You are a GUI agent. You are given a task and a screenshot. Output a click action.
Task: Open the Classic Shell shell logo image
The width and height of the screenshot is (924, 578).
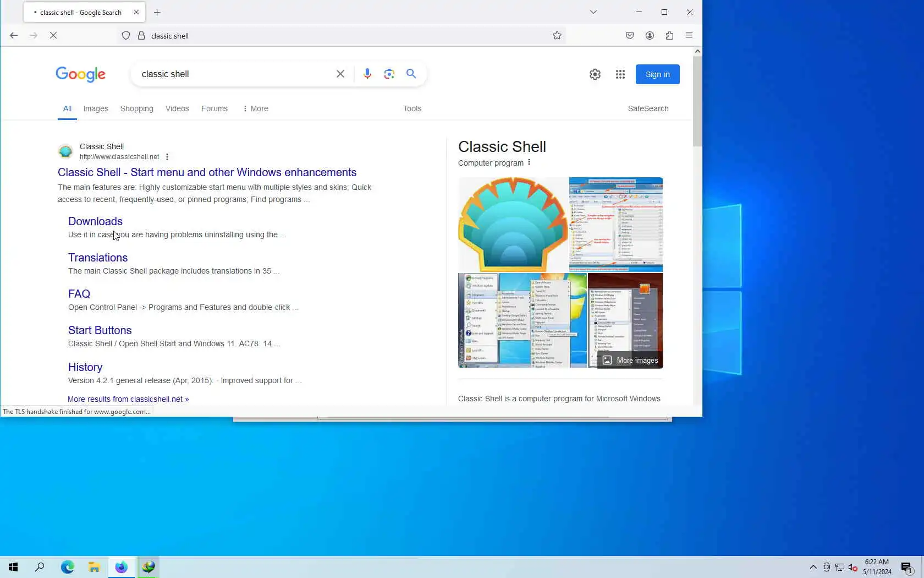[513, 225]
